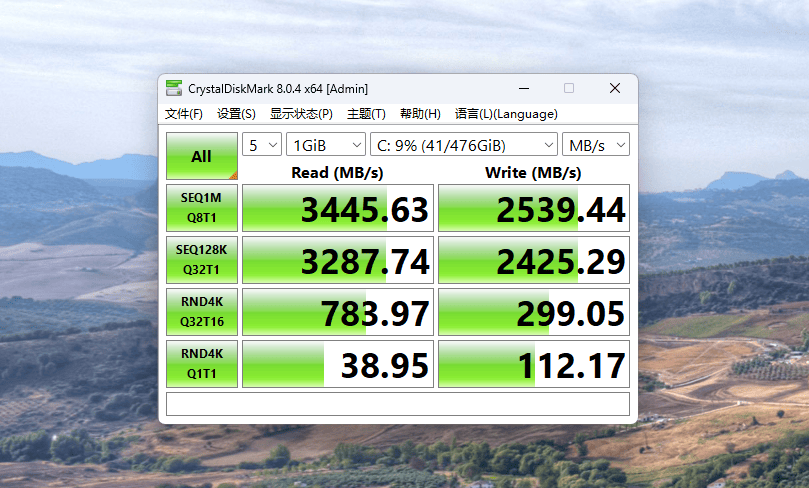Run all benchmarks with the All button
Viewport: 809px width, 488px height.
(202, 156)
